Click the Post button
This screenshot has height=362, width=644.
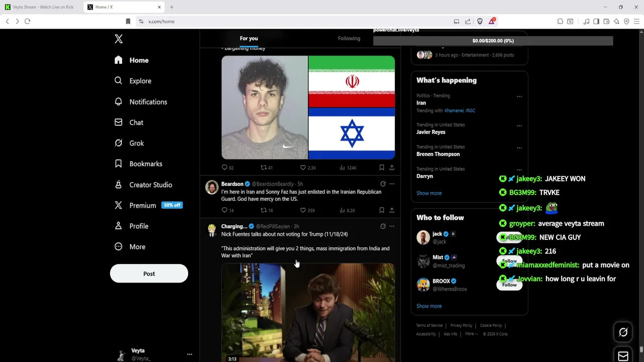[x=149, y=274]
